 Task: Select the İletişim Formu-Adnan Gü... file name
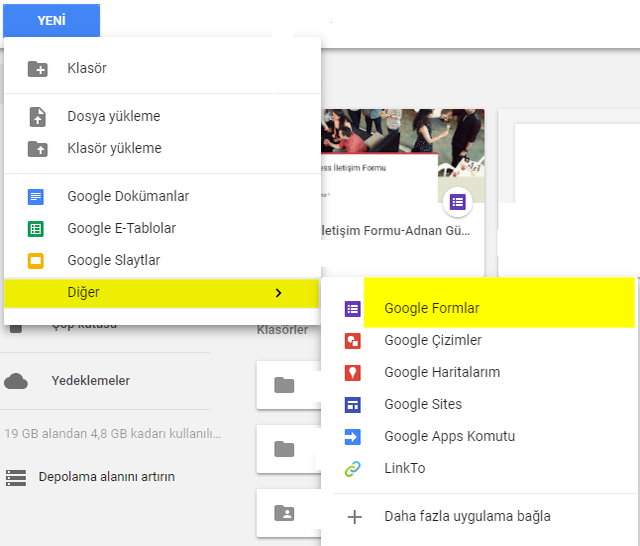[396, 231]
